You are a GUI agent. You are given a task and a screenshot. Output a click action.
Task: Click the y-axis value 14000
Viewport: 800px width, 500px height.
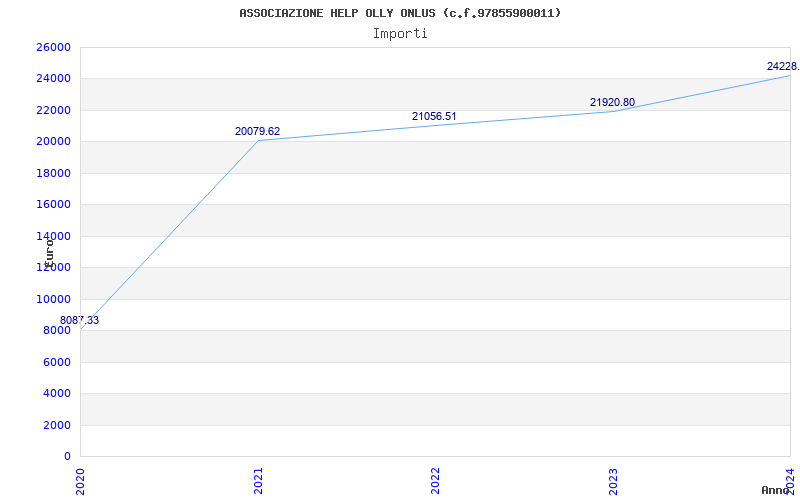pos(53,236)
